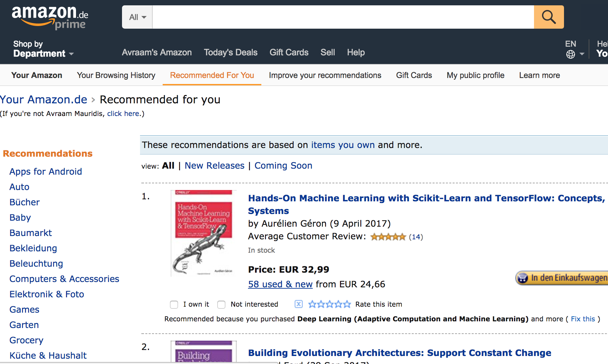
Task: Open the Amazon.de prime logo home link
Action: 50,18
